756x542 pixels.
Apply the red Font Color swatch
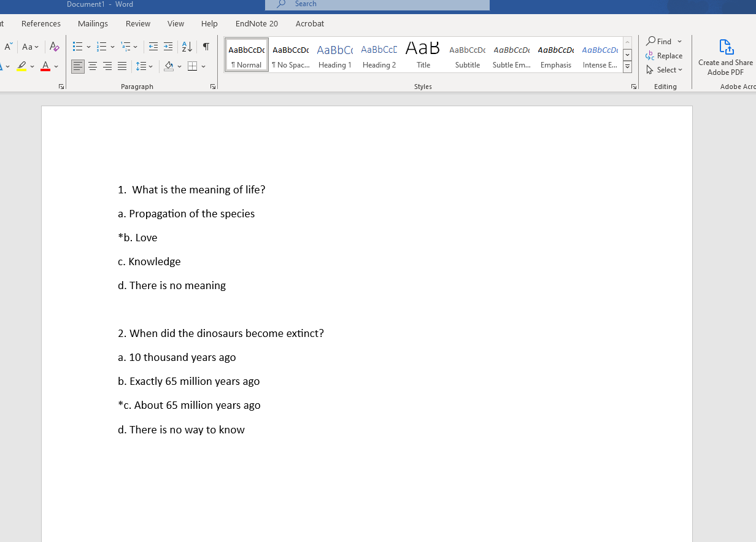coord(45,66)
